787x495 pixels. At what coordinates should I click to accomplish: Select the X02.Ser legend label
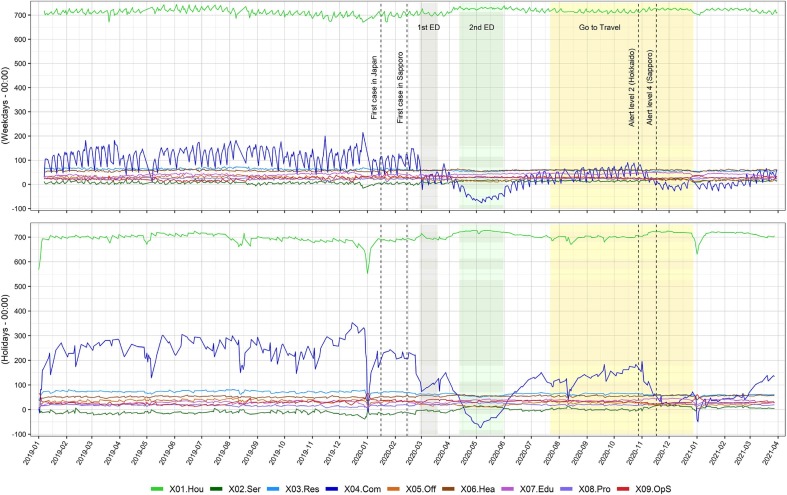pyautogui.click(x=244, y=489)
